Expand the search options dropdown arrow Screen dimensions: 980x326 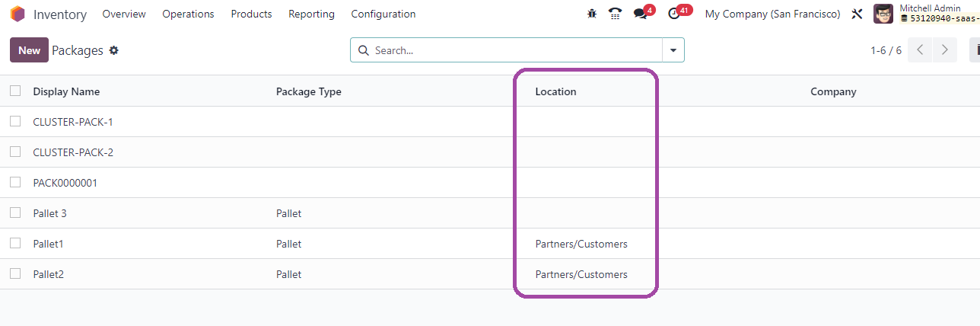pos(673,50)
